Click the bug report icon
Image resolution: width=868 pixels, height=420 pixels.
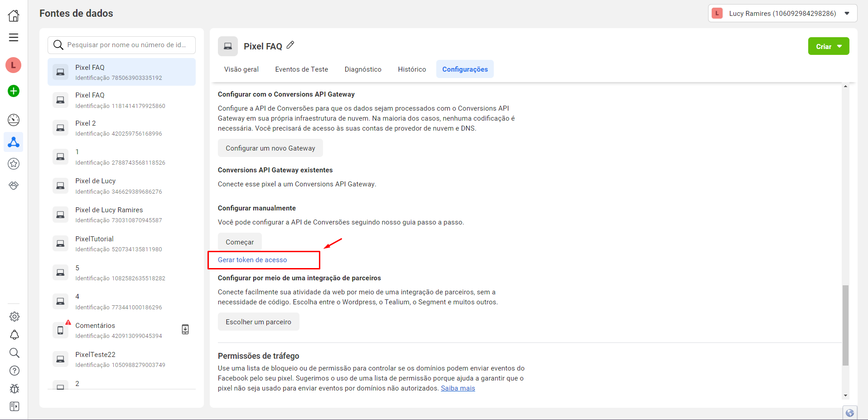point(14,389)
